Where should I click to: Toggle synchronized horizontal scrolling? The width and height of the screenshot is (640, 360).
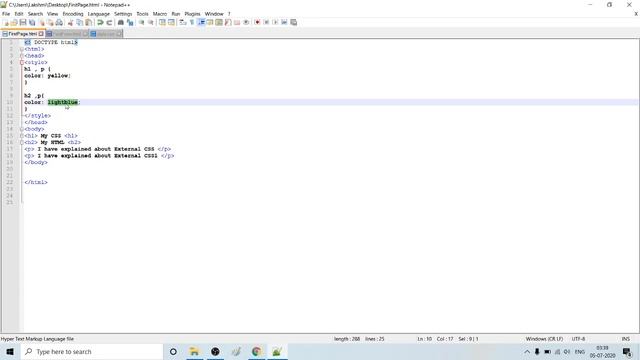click(171, 22)
